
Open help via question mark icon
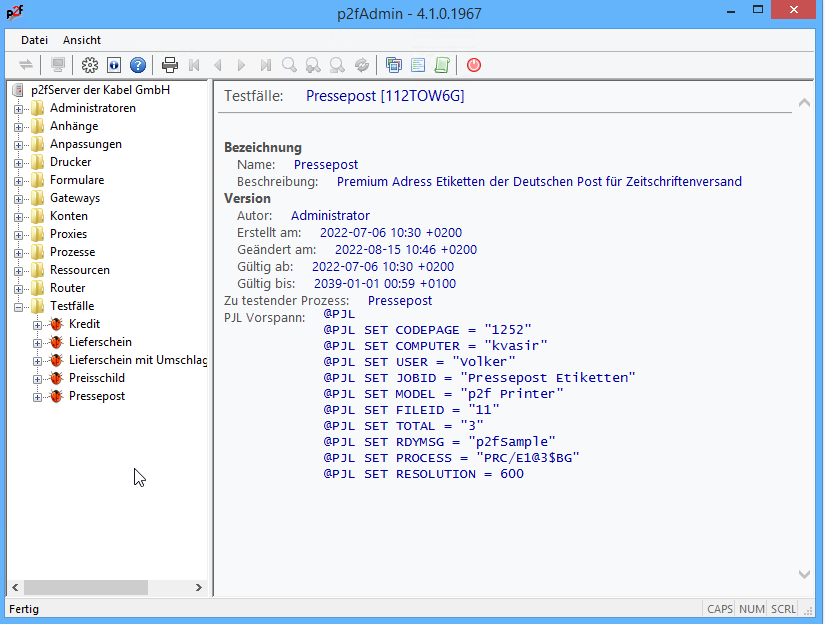138,65
